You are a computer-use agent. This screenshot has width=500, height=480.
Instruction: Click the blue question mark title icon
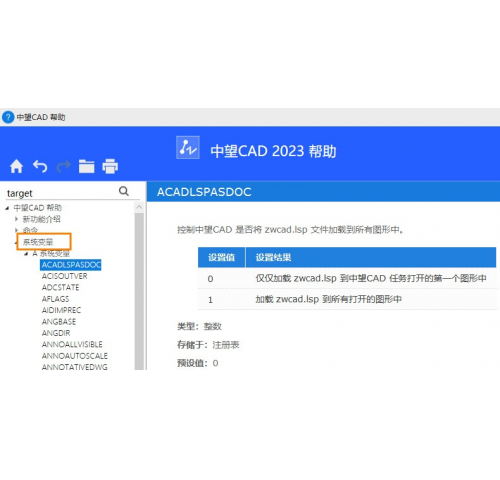pos(8,117)
